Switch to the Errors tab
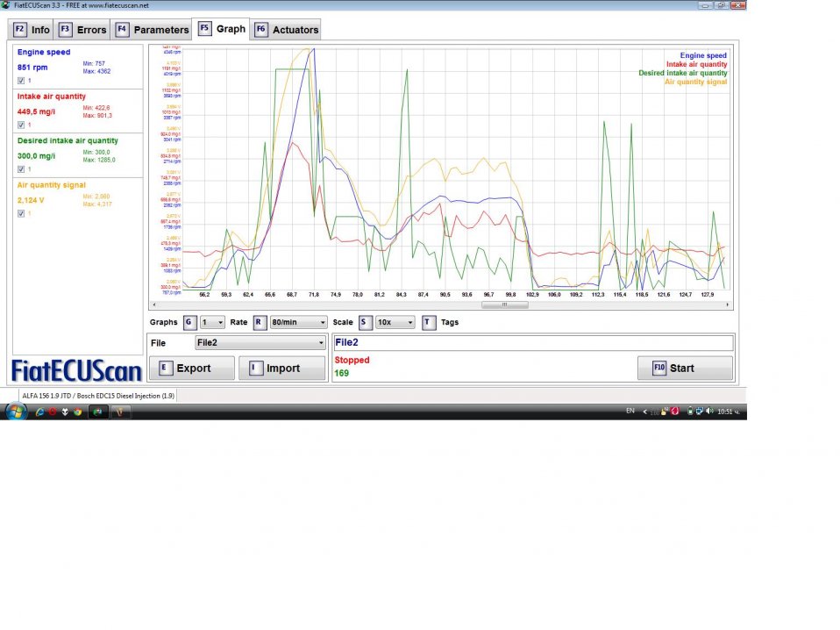This screenshot has width=840, height=630. [x=82, y=30]
